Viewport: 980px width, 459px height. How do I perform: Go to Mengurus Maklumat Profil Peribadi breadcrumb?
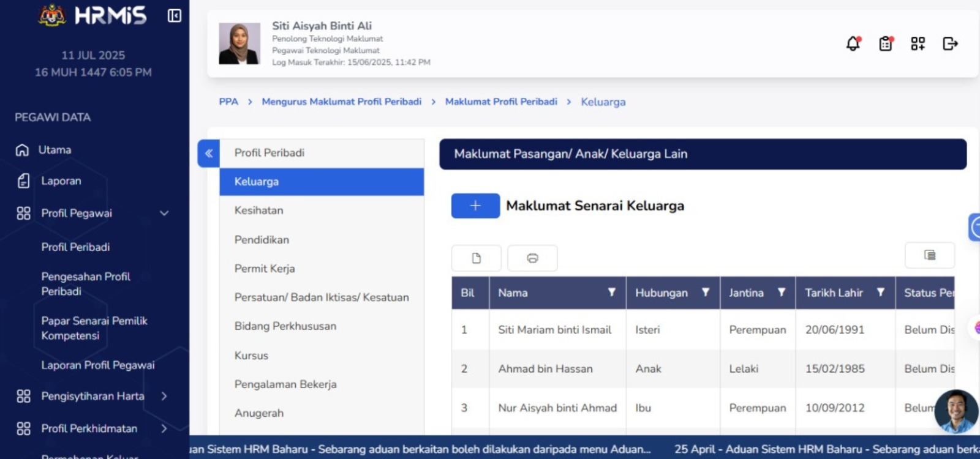click(x=342, y=102)
